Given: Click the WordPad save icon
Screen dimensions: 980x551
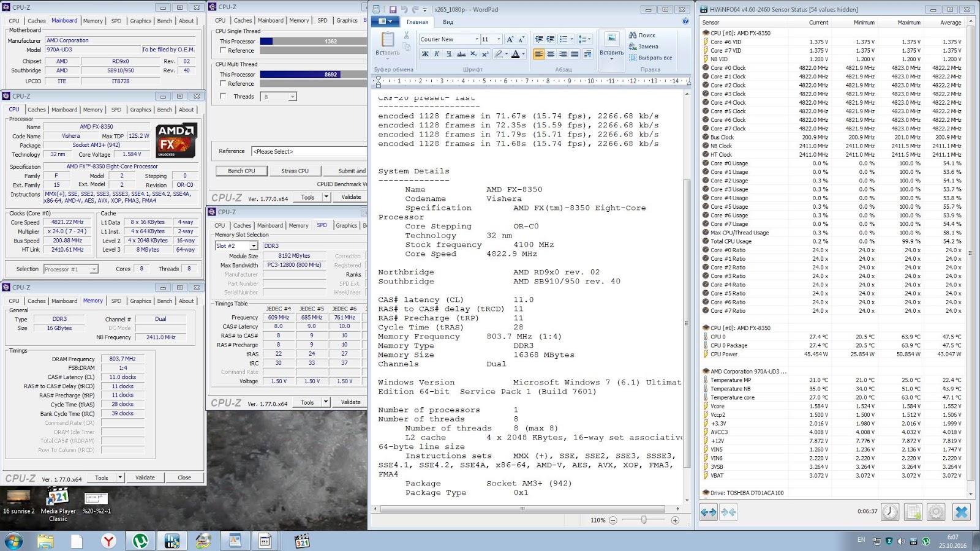Looking at the screenshot, I should coord(393,10).
